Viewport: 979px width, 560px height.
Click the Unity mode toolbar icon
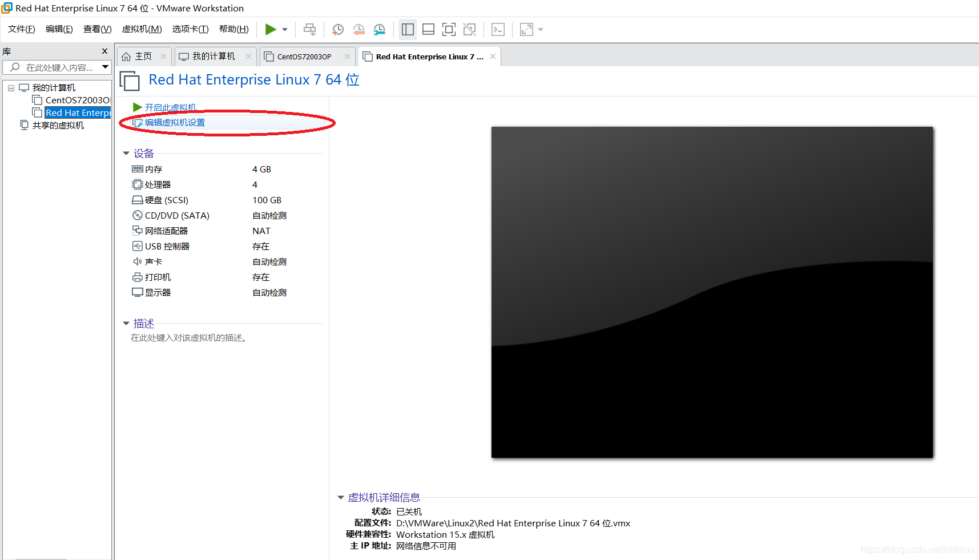(x=470, y=29)
